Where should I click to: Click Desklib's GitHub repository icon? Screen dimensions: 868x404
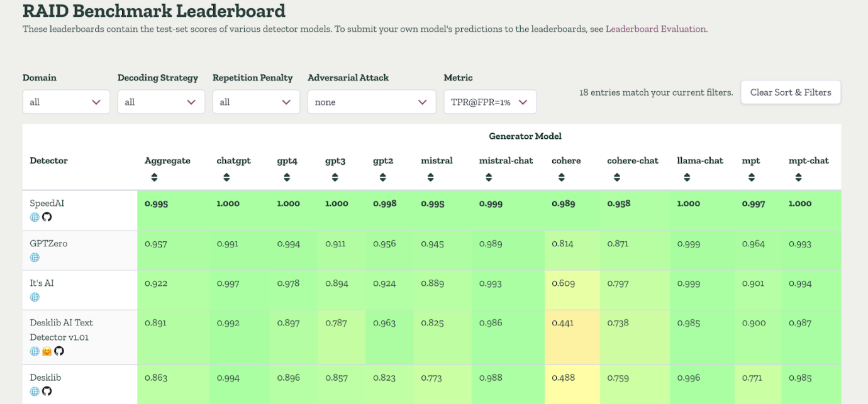[46, 391]
